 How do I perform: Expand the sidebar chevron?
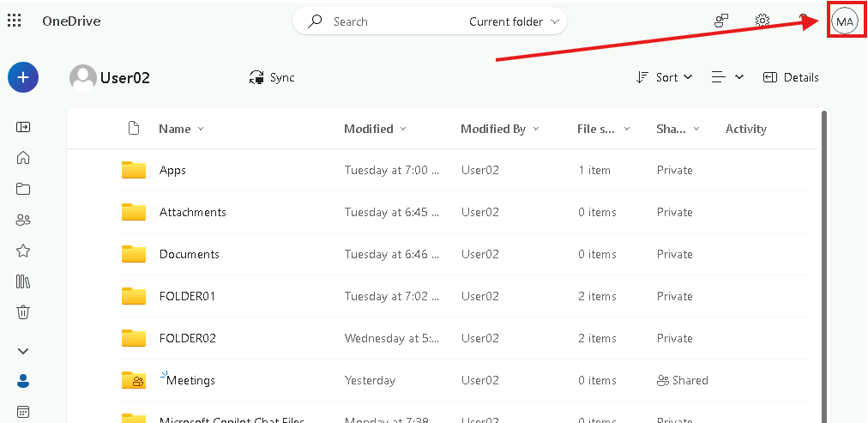(22, 351)
